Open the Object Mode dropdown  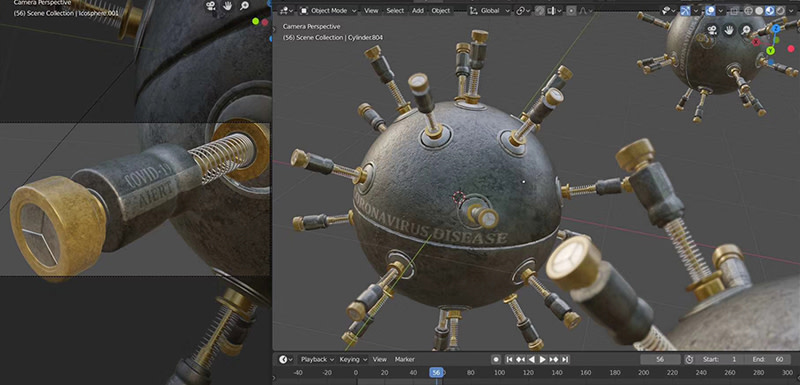pyautogui.click(x=328, y=10)
